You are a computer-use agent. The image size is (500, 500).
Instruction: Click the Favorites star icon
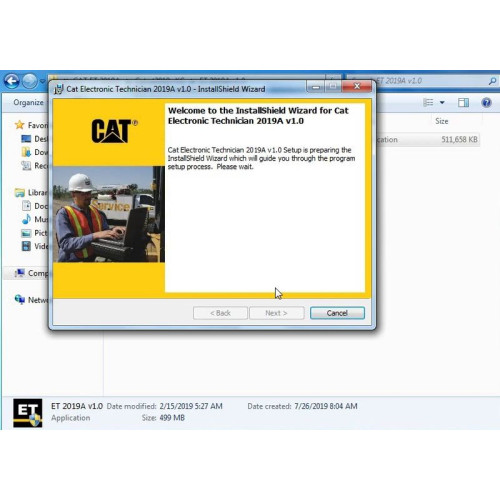pos(20,125)
